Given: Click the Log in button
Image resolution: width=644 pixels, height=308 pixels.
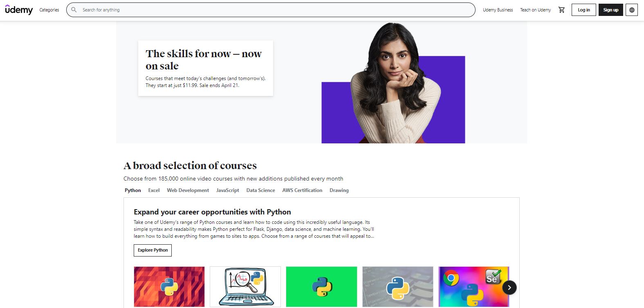Looking at the screenshot, I should 583,10.
